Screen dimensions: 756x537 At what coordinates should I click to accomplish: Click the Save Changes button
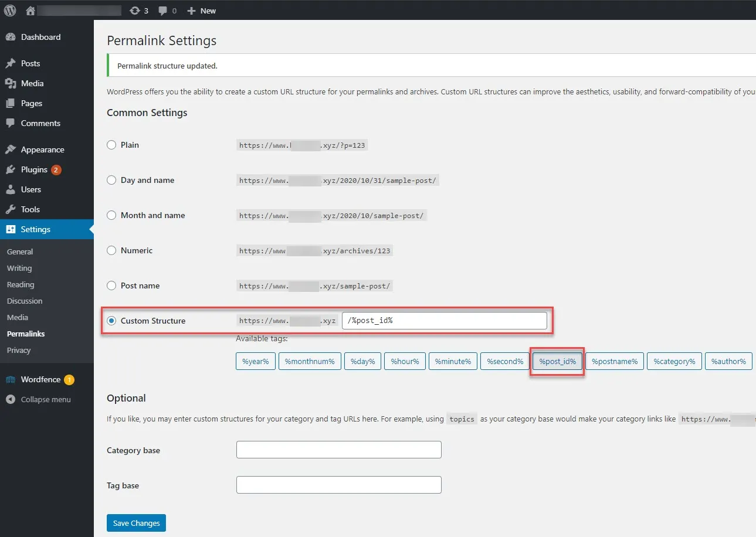[136, 523]
